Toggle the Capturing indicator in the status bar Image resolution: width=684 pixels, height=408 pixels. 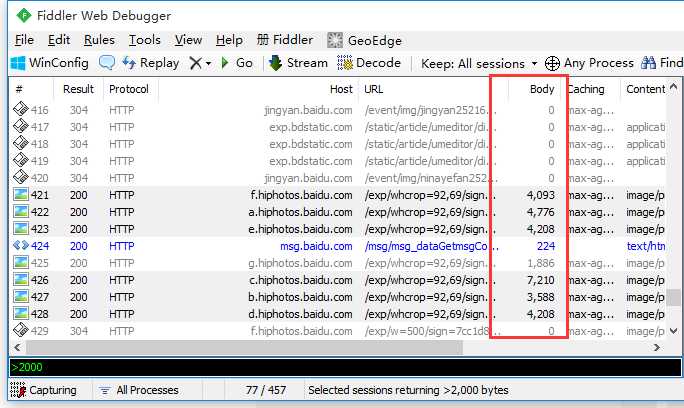[x=43, y=390]
